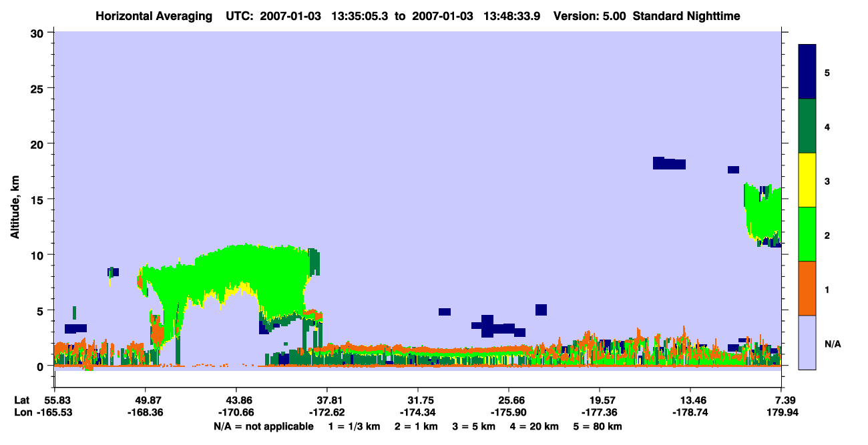Click the dark green level 4 legend swatch
This screenshot has height=445, width=868.
807,126
